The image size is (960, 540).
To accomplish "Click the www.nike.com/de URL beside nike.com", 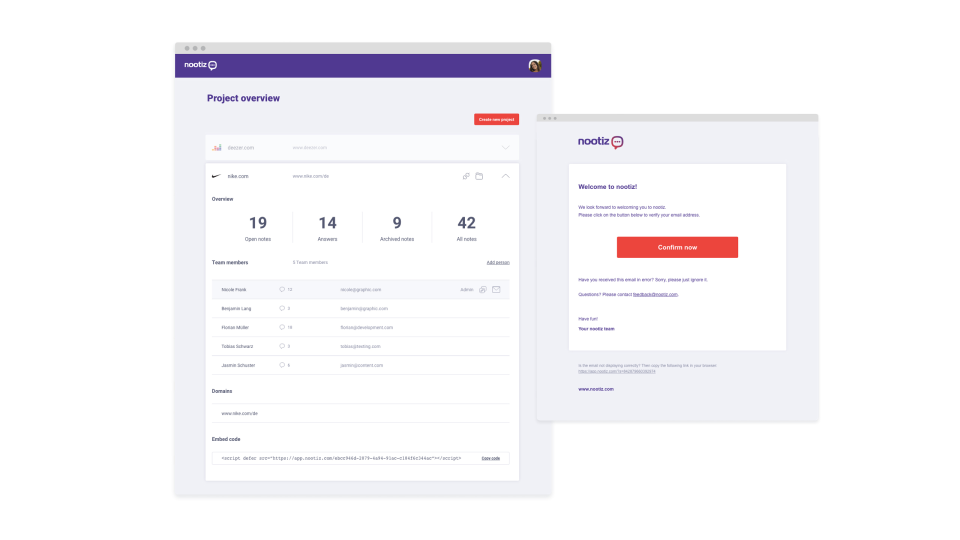I will click(x=310, y=176).
